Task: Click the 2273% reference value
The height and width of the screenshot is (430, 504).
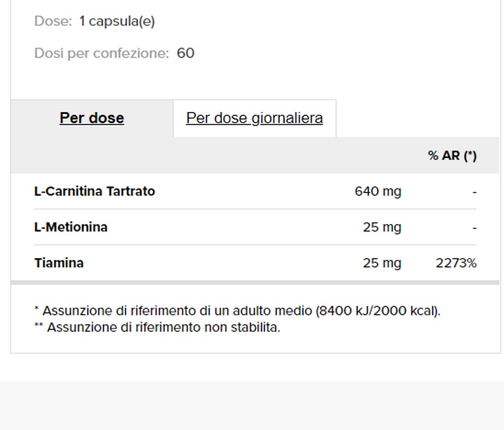Action: click(456, 263)
